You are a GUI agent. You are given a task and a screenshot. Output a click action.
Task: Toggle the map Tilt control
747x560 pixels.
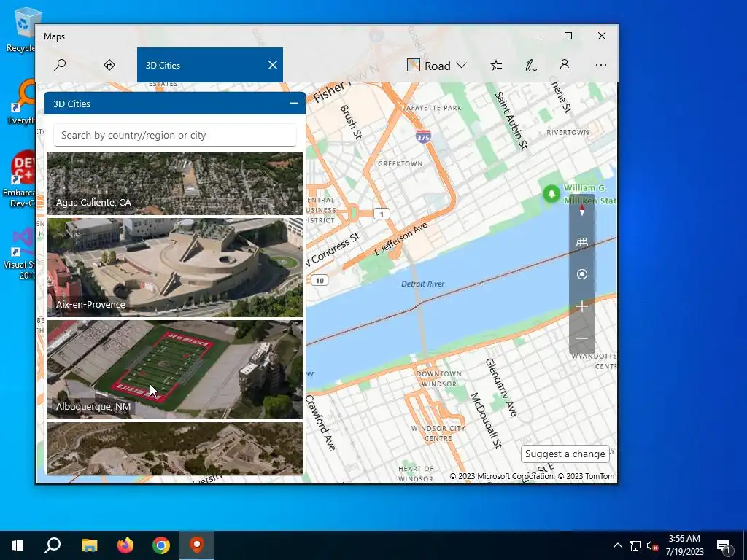pyautogui.click(x=581, y=242)
